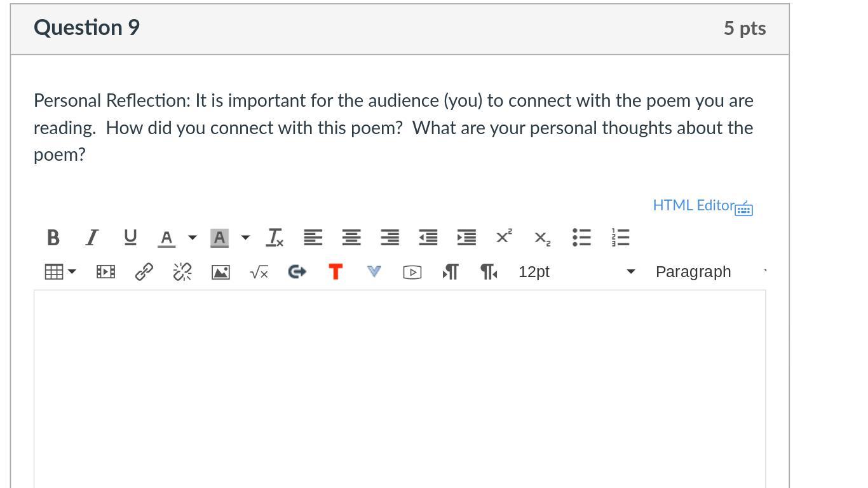Open text color dropdown arrow
This screenshot has width=868, height=488.
[193, 238]
